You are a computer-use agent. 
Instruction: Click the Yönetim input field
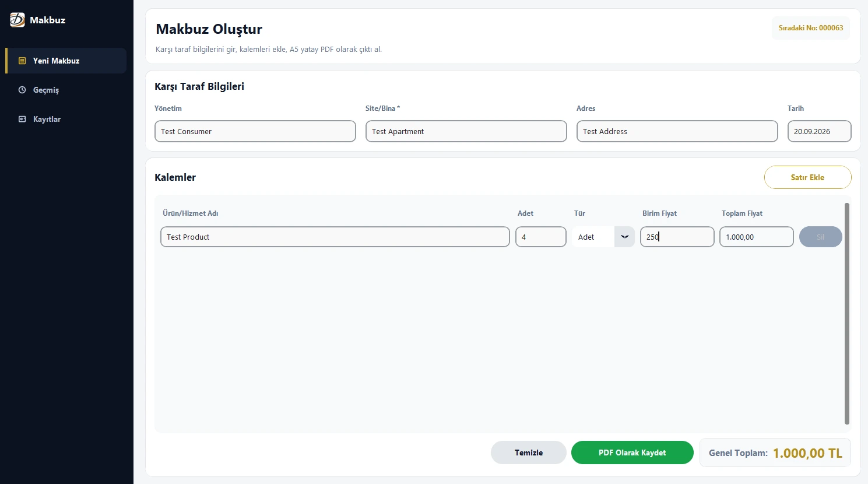255,131
